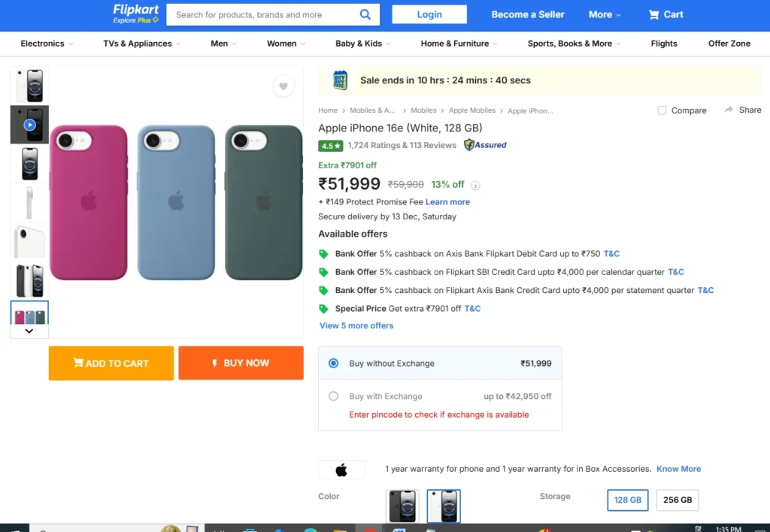
Task: Select the 256 GB storage option
Action: pos(677,500)
